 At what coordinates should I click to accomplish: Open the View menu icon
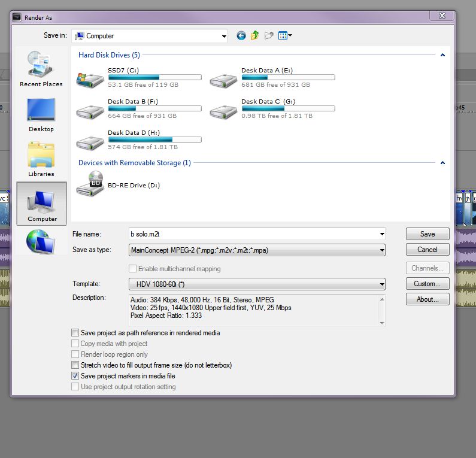[285, 36]
